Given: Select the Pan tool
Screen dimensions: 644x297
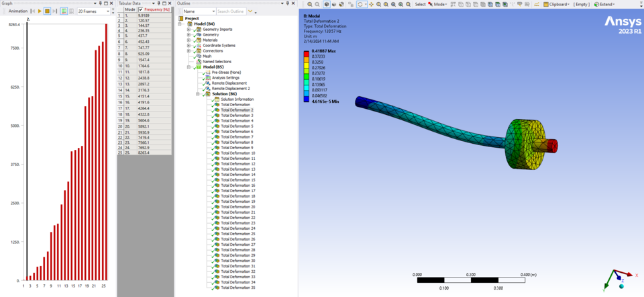Looking at the screenshot, I should click(x=371, y=4).
